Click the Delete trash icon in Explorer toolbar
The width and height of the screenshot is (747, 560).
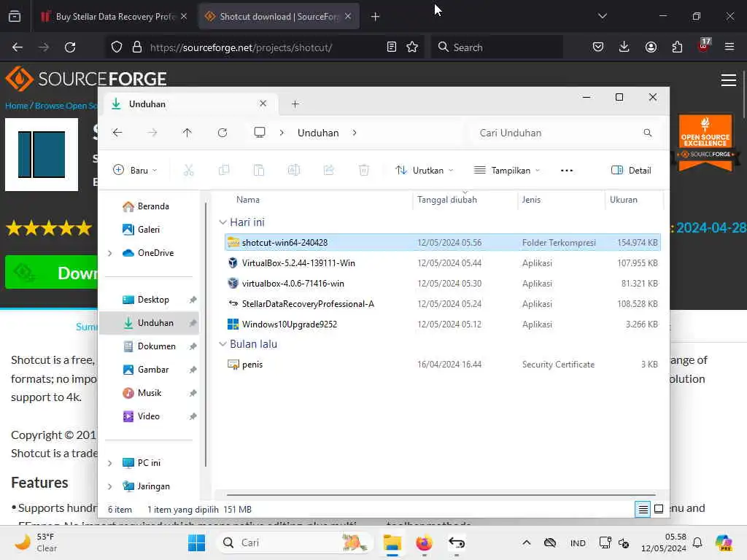click(364, 170)
